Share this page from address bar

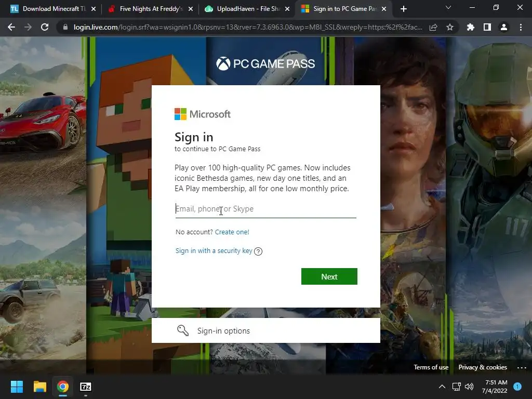(x=433, y=27)
